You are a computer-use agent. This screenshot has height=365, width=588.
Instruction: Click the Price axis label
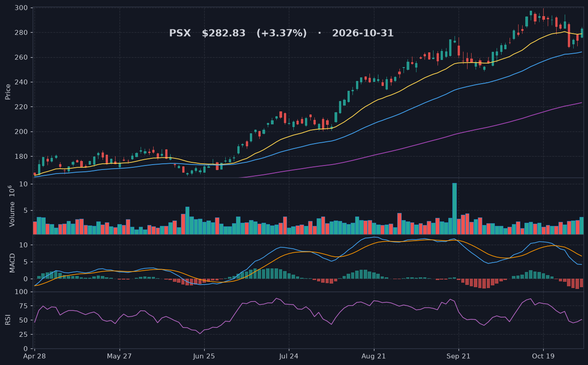tap(8, 92)
